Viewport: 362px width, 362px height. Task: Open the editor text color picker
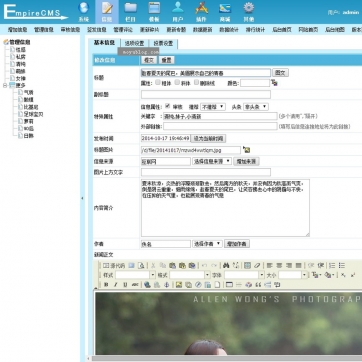click(316, 275)
